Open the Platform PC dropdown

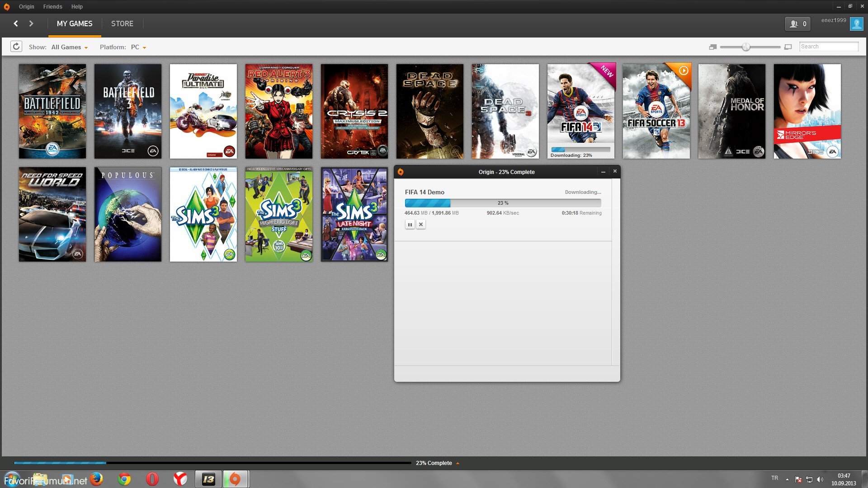pos(138,47)
